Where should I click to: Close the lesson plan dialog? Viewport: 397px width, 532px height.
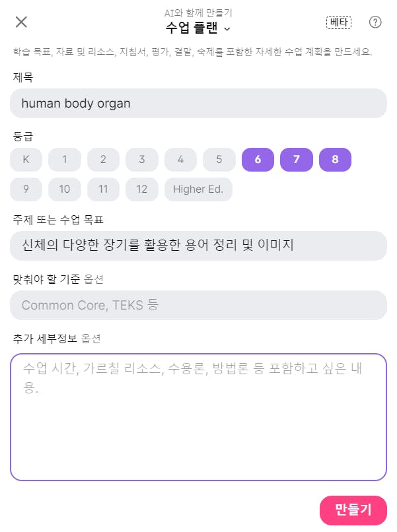[x=21, y=22]
